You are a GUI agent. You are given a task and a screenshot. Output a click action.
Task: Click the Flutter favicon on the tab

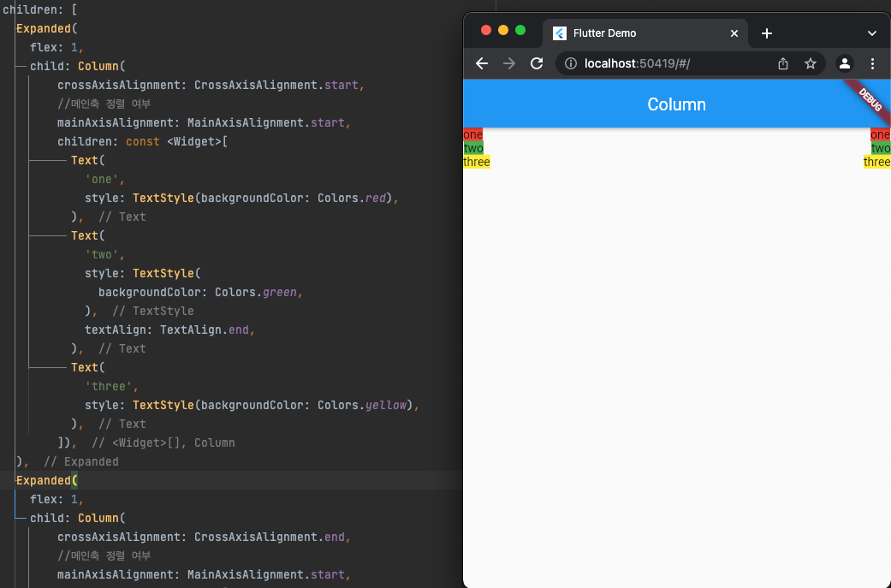(559, 33)
